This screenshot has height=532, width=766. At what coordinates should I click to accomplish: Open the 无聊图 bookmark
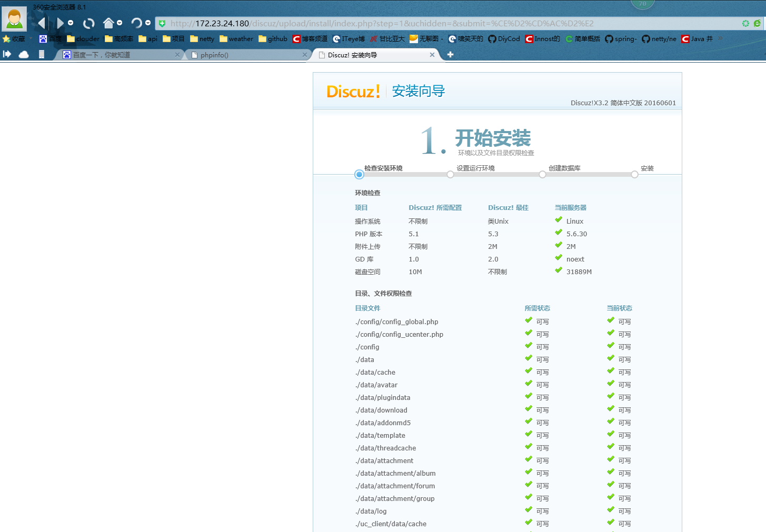click(426, 39)
